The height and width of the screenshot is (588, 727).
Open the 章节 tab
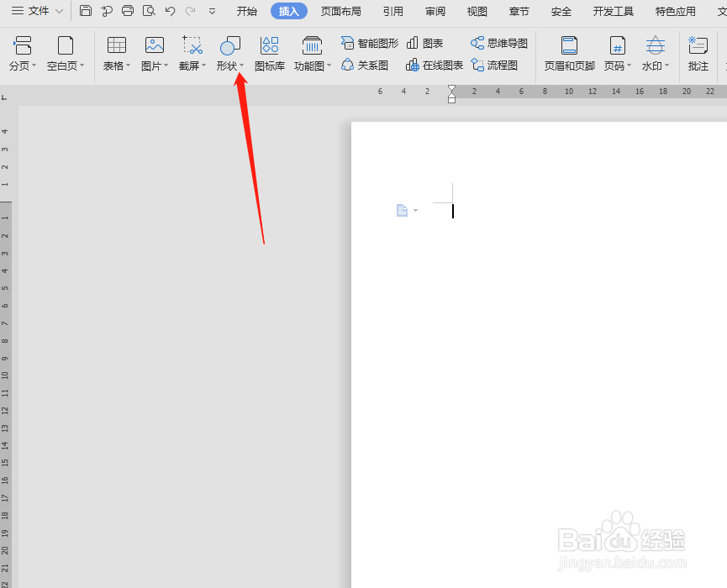519,11
